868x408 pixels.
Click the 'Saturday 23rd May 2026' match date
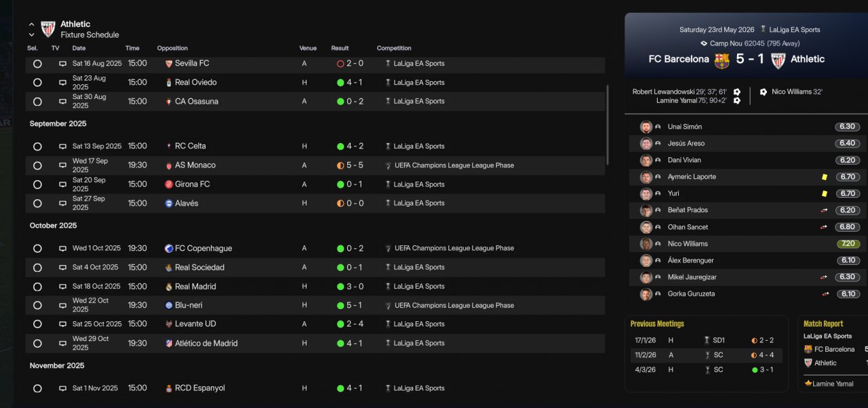(717, 30)
